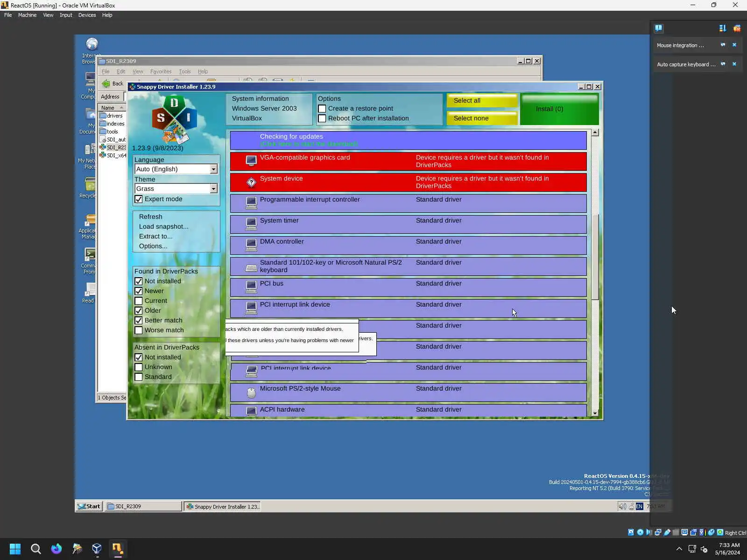Click the System timer device icon
The height and width of the screenshot is (560, 747).
(251, 224)
